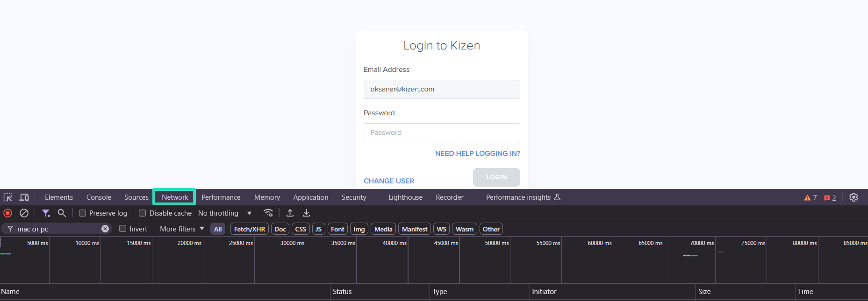Image resolution: width=868 pixels, height=301 pixels.
Task: Clear the network log
Action: (x=24, y=213)
